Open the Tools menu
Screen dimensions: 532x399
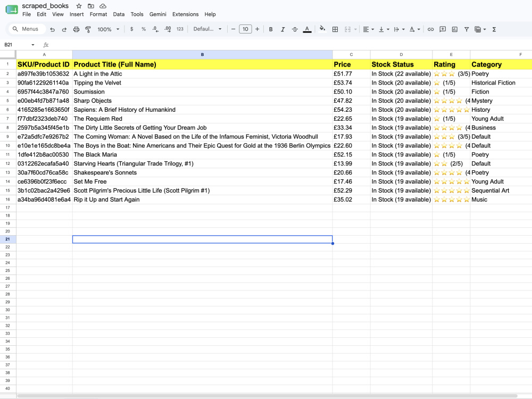click(137, 14)
